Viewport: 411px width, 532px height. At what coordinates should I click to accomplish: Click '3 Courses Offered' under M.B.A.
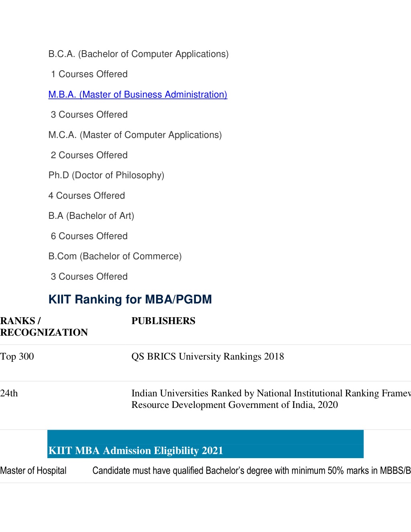point(89,115)
